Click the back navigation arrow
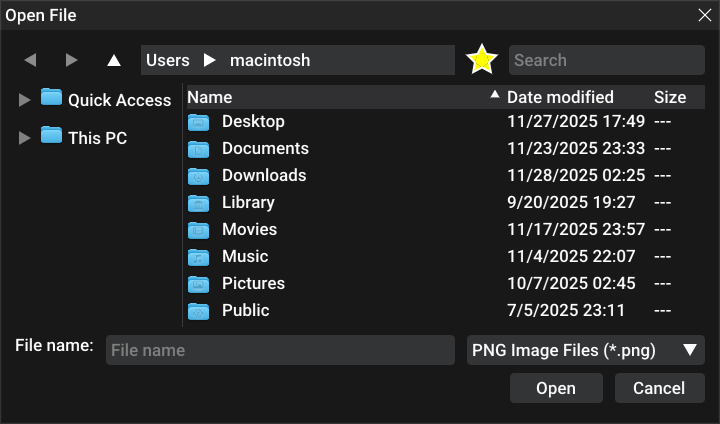The height and width of the screenshot is (424, 720). coord(30,60)
